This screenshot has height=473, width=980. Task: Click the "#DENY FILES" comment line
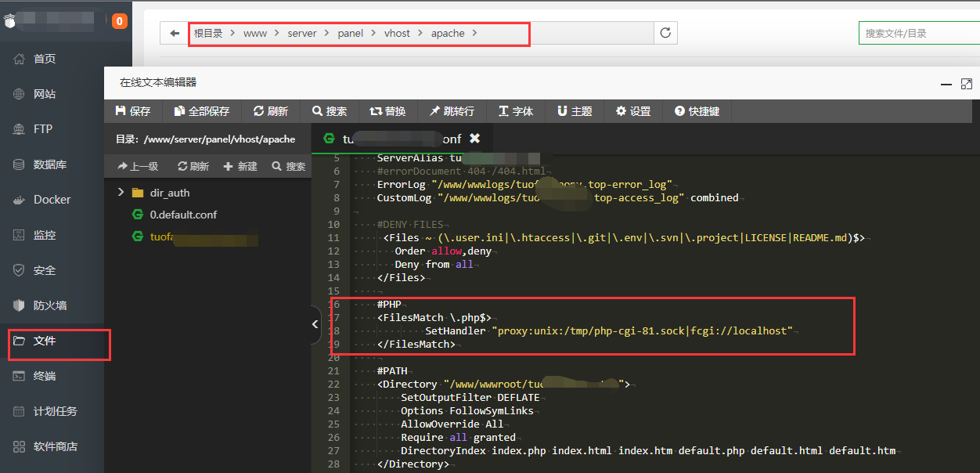point(410,224)
